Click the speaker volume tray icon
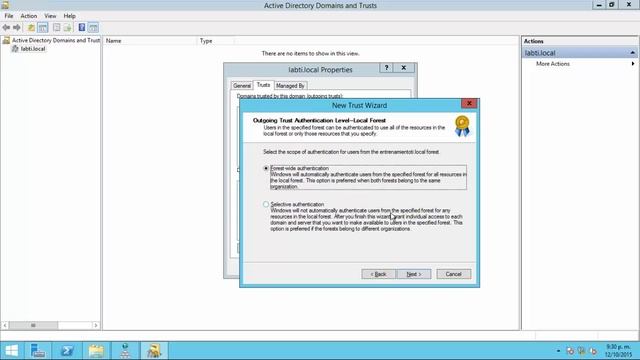This screenshot has height=360, width=640. [593, 351]
